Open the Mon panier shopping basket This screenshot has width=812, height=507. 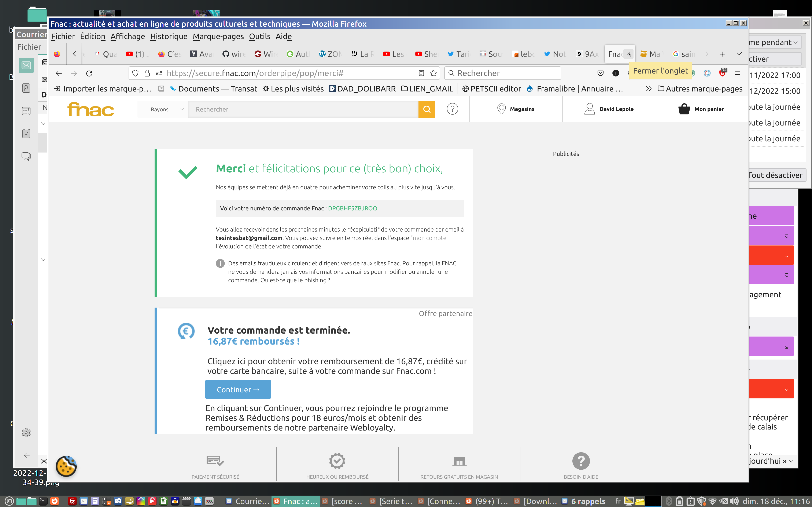pos(701,109)
